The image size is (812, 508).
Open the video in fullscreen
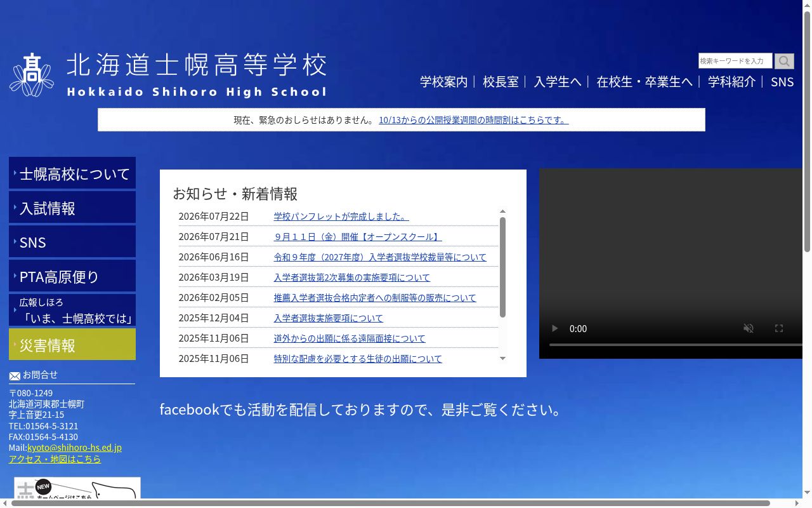[779, 328]
